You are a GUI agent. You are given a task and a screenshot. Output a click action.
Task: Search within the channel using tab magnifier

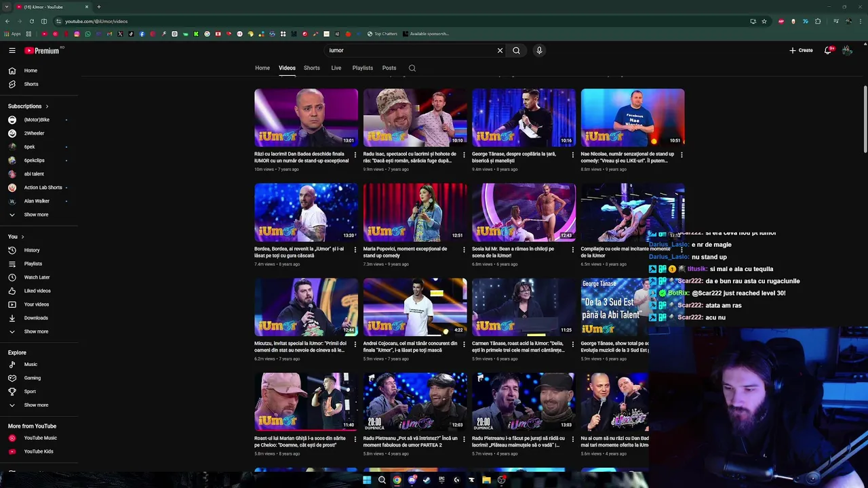point(412,68)
